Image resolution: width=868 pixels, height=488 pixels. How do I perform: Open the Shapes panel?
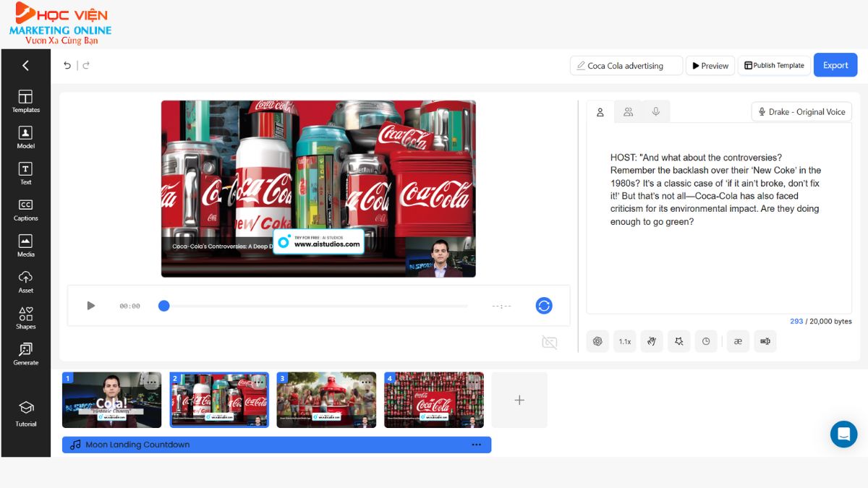[x=25, y=318]
